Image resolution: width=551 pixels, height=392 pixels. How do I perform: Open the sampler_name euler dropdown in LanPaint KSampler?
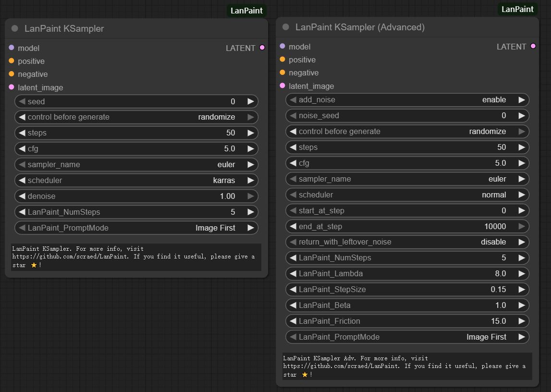136,164
